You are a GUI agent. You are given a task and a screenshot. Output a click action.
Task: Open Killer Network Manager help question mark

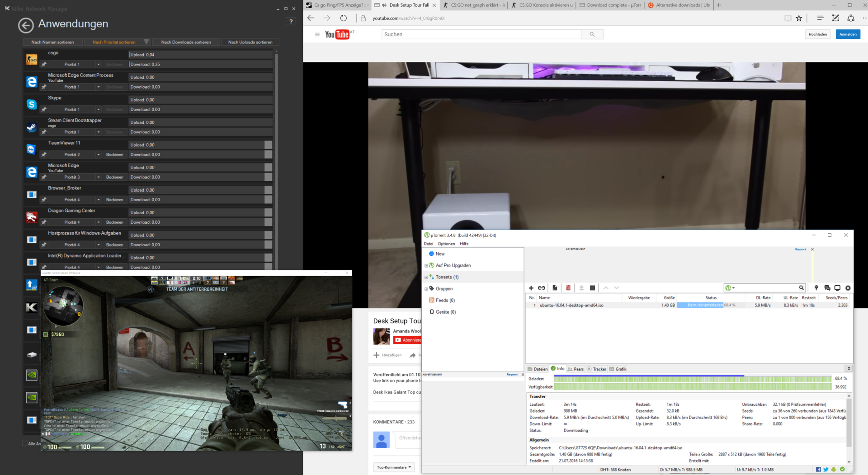pos(291,21)
